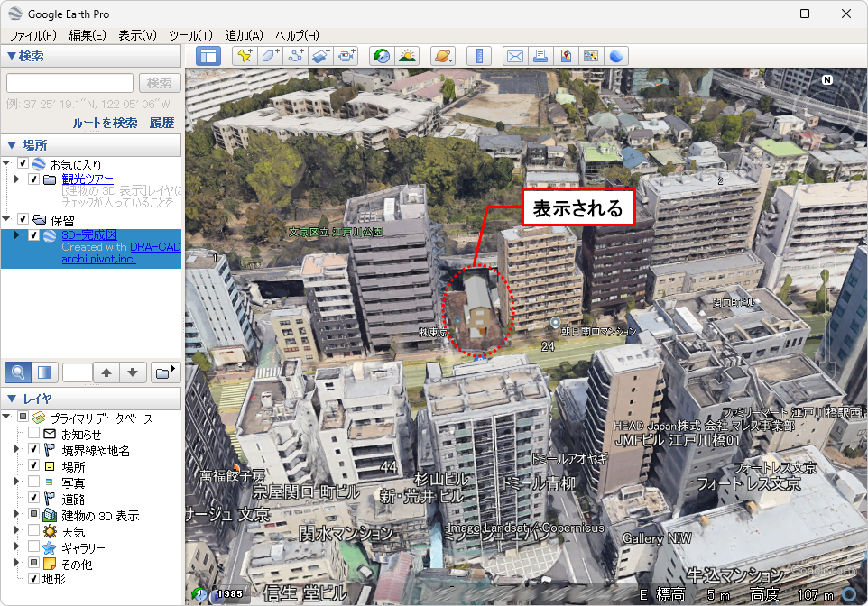This screenshot has width=868, height=606.
Task: Select the 天気 layer row
Action: (73, 532)
